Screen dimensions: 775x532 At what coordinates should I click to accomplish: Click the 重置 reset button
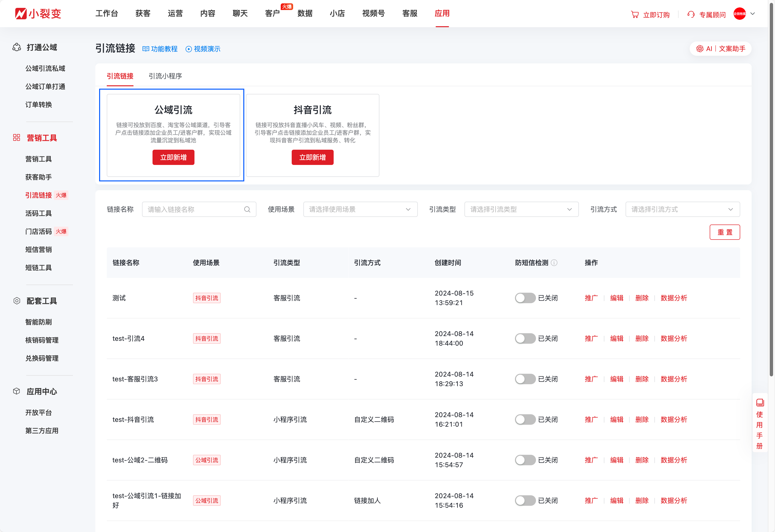tap(725, 232)
